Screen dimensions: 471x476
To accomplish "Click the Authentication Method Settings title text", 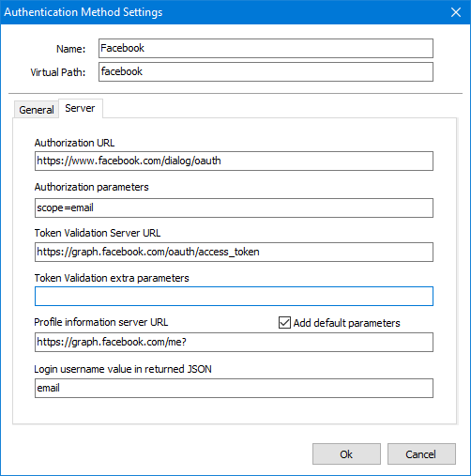I will click(84, 12).
